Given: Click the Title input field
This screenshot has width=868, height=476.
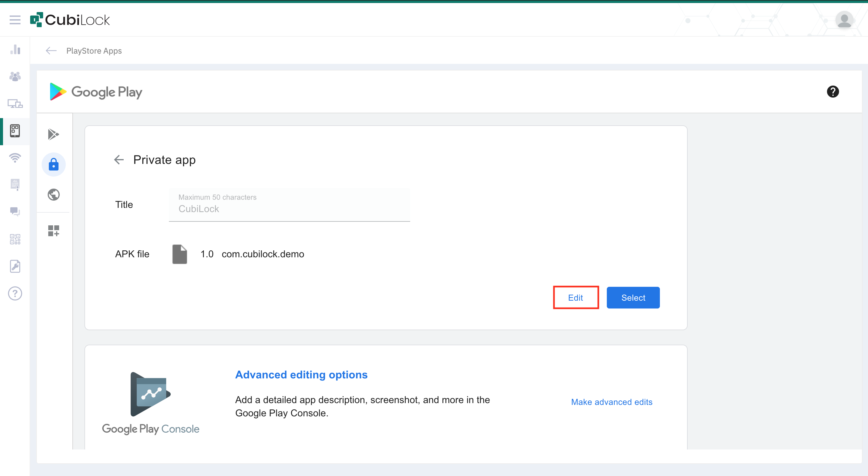Looking at the screenshot, I should [289, 209].
